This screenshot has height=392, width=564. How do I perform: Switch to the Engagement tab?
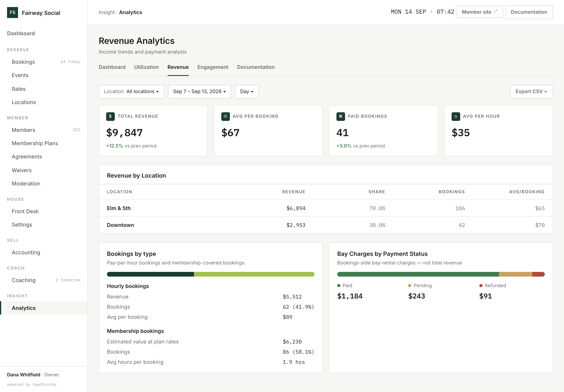click(213, 67)
